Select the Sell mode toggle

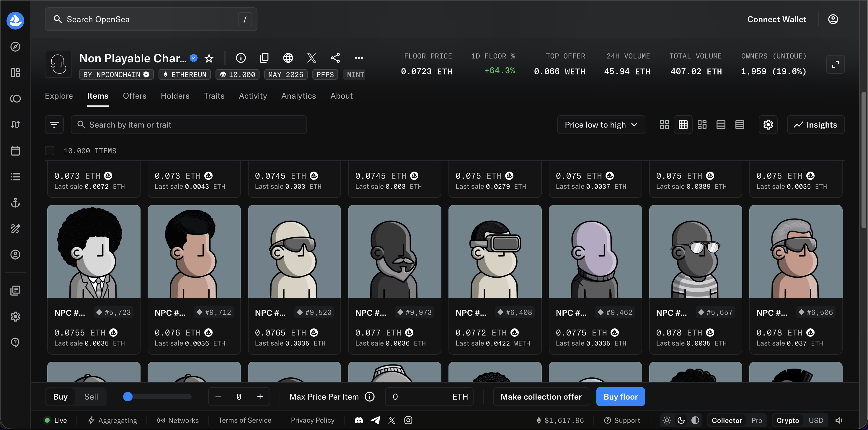coord(91,397)
